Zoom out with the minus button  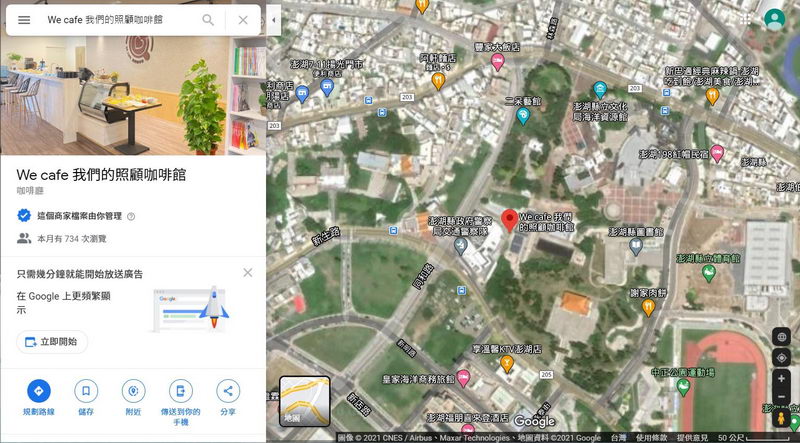pos(781,397)
